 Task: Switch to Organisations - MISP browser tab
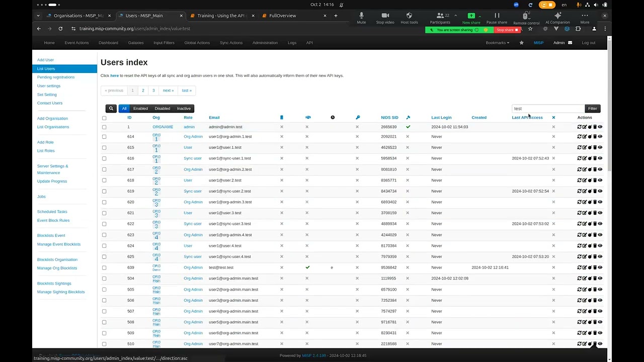(x=78, y=16)
